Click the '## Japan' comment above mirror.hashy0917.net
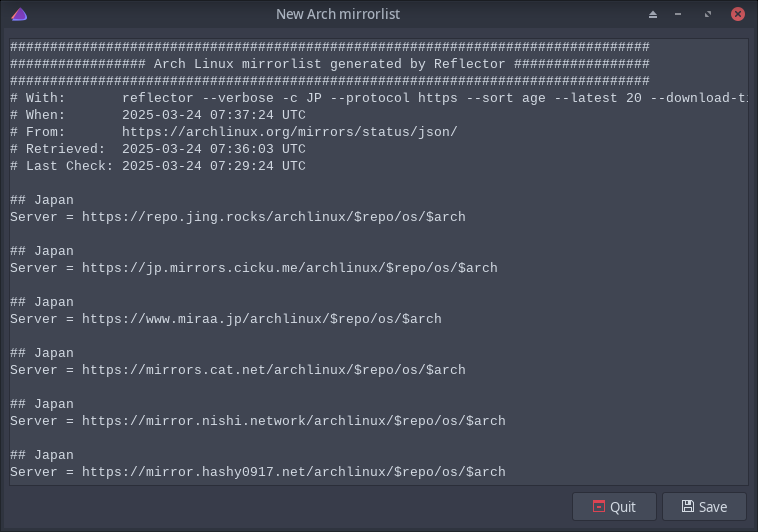Screen dimensions: 758x532 (42, 455)
